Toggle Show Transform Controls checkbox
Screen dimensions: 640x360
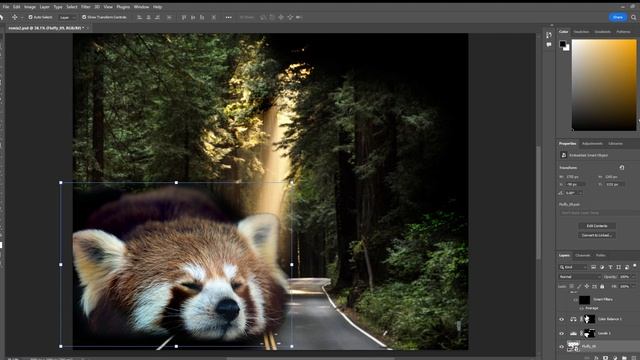84,17
